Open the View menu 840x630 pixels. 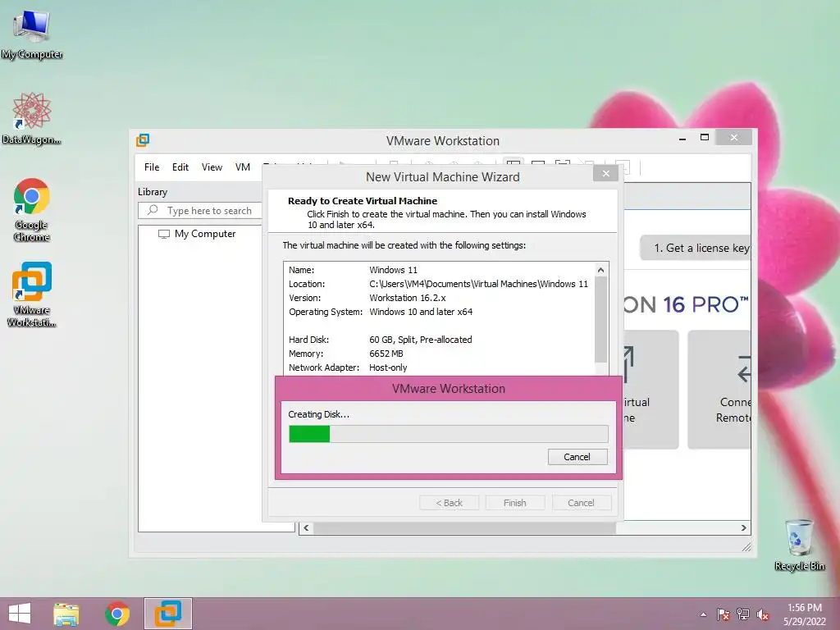point(212,167)
